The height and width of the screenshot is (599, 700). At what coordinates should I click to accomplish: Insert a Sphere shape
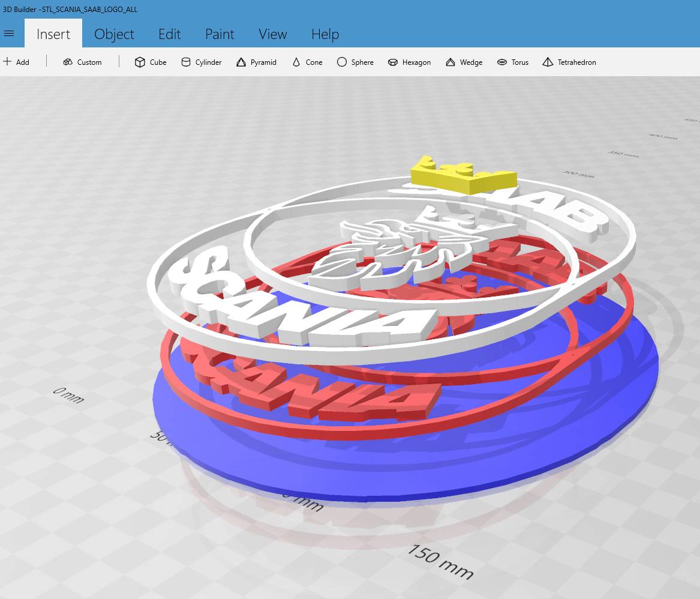(x=355, y=62)
